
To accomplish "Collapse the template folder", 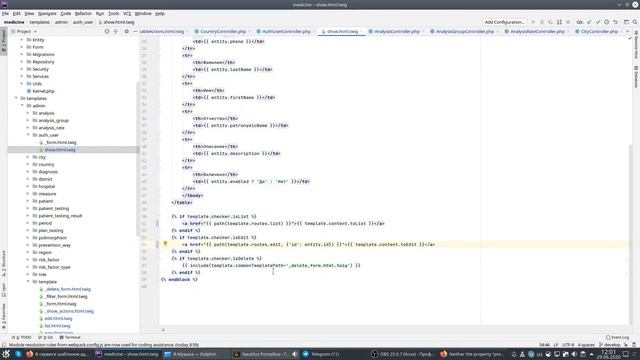I will click(x=28, y=282).
